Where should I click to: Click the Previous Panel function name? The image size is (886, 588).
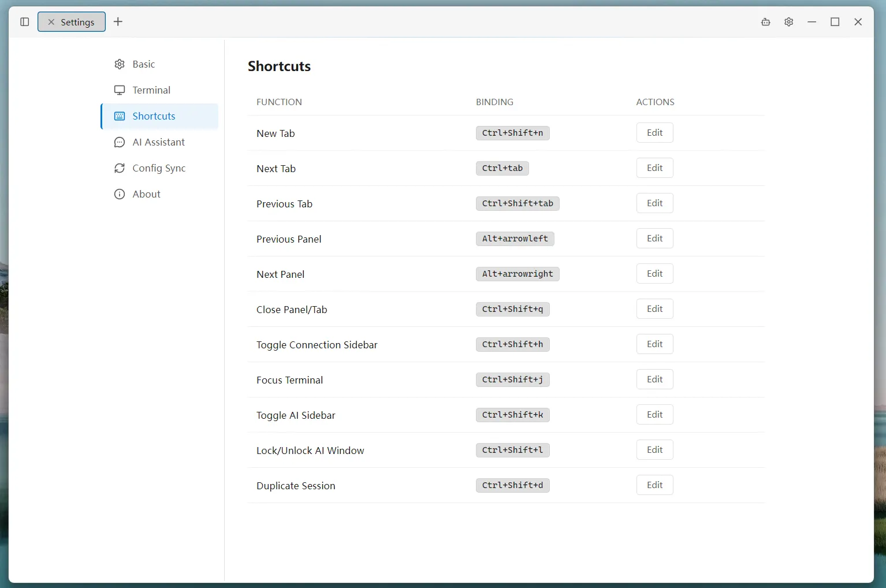pos(289,239)
